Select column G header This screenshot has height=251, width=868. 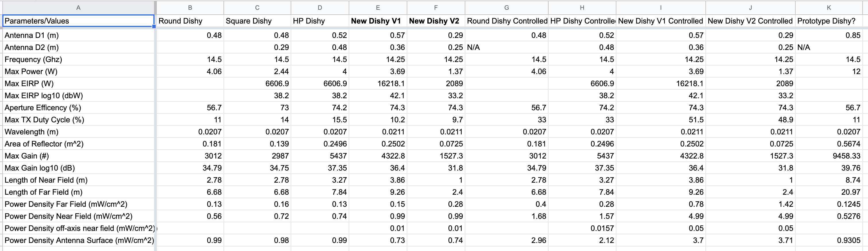[x=506, y=7]
